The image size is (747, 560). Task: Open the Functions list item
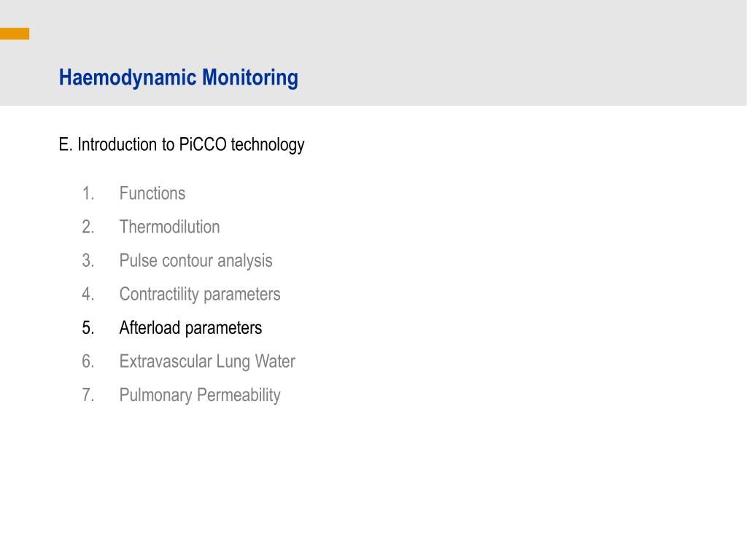pyautogui.click(x=152, y=193)
